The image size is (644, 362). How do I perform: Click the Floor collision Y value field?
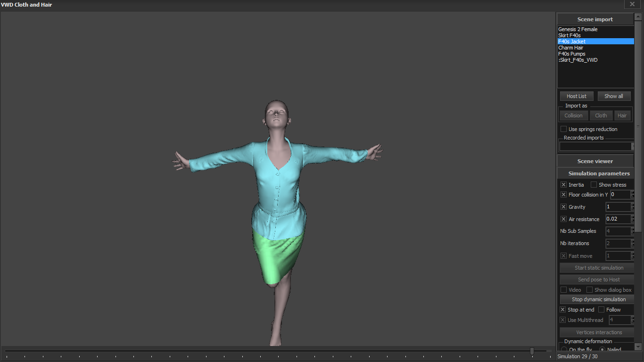pos(620,195)
